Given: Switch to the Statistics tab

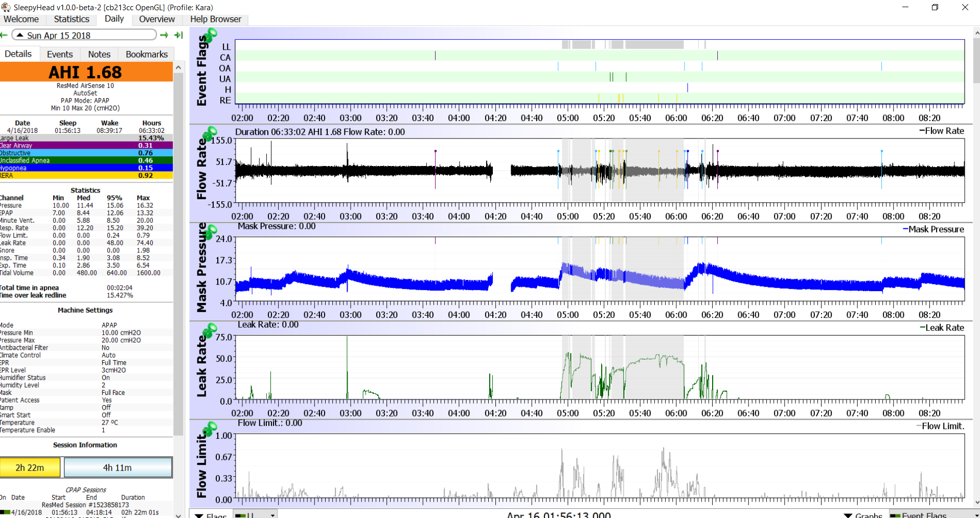Looking at the screenshot, I should 72,19.
